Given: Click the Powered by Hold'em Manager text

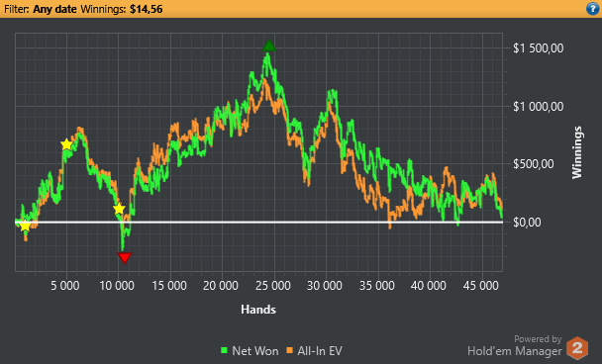Looking at the screenshot, I should click(515, 345).
